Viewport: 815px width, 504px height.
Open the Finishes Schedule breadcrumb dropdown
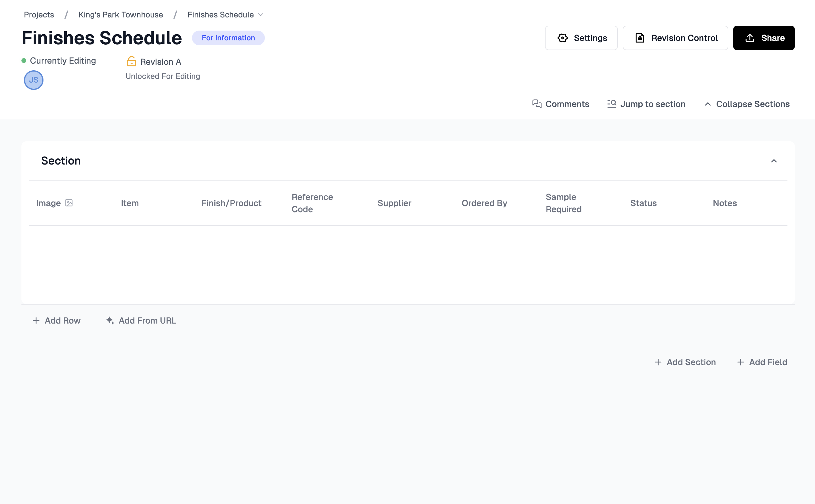click(x=261, y=15)
